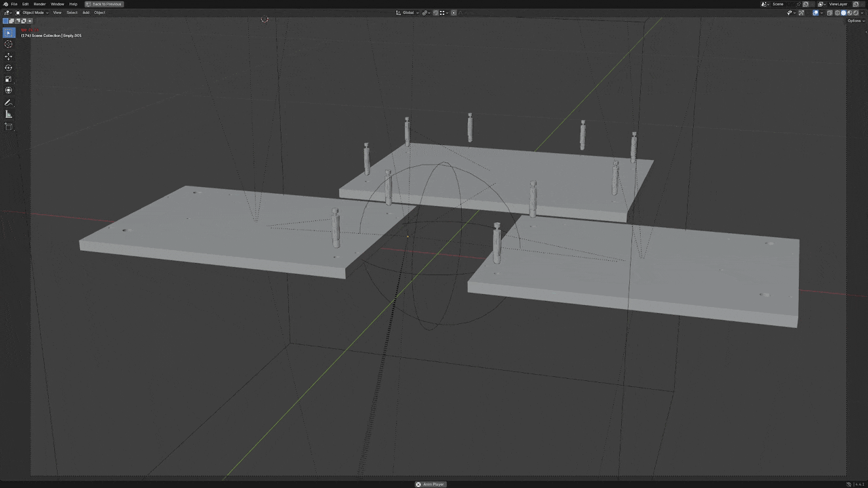Select the Cursor tool in left toolbar
868x488 pixels.
(9, 44)
